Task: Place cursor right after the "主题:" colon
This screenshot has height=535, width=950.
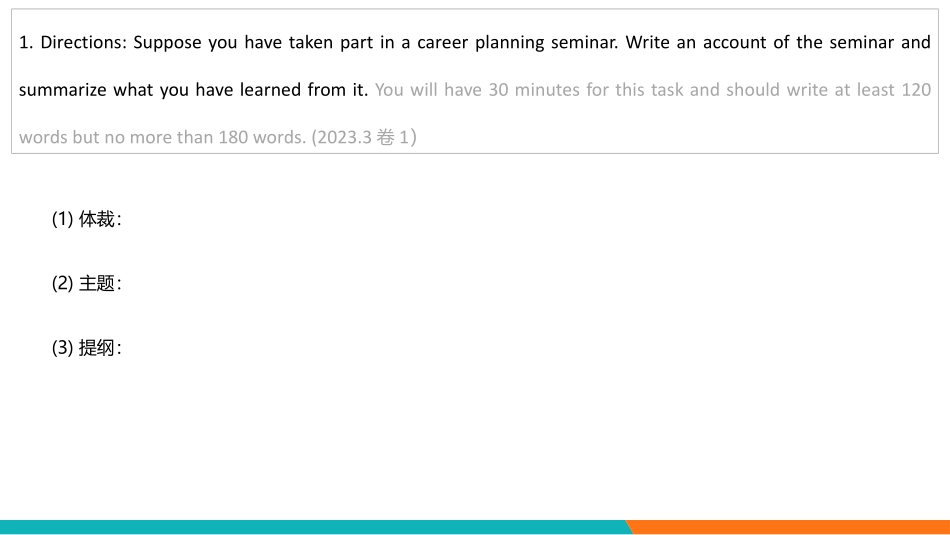Action: [x=124, y=284]
